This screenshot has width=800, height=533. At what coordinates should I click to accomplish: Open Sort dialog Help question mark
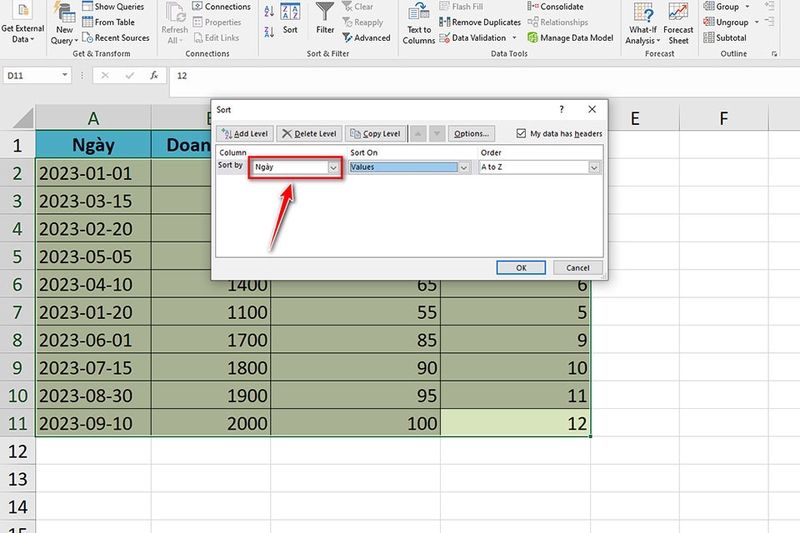561,109
